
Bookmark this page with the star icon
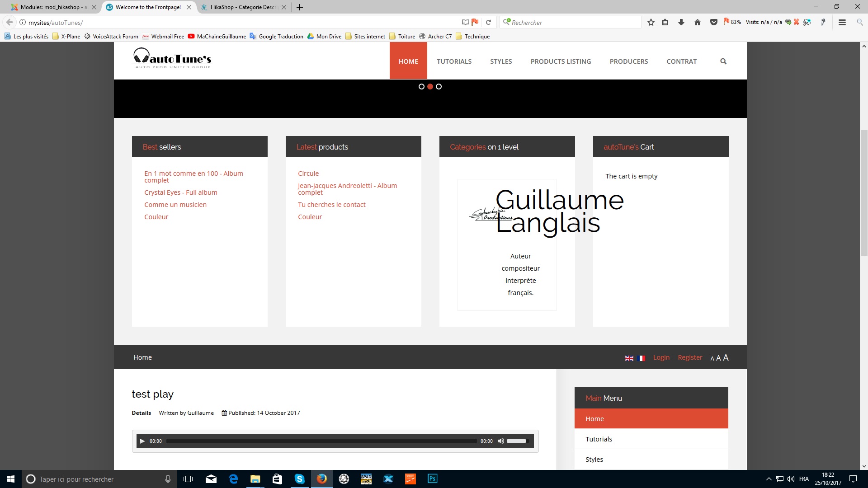651,22
